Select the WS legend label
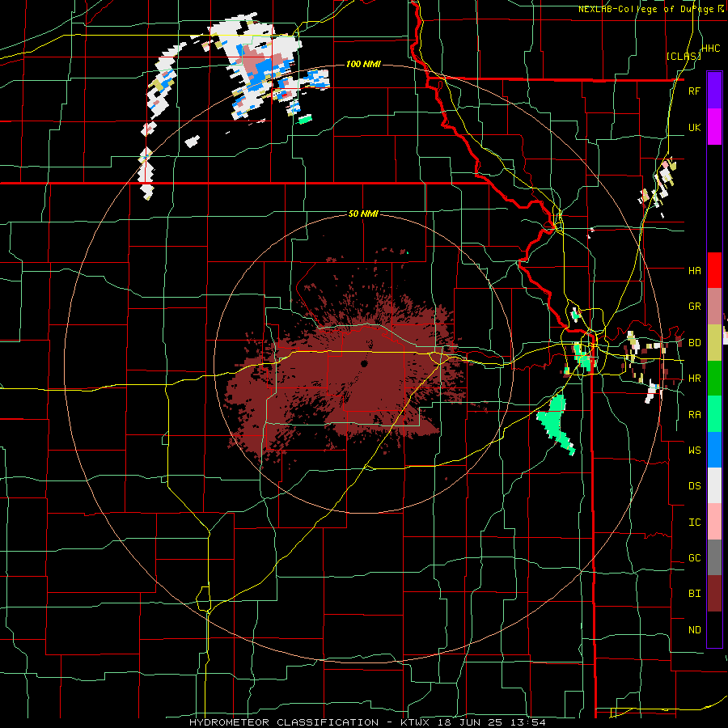The image size is (728, 728). pos(694,451)
